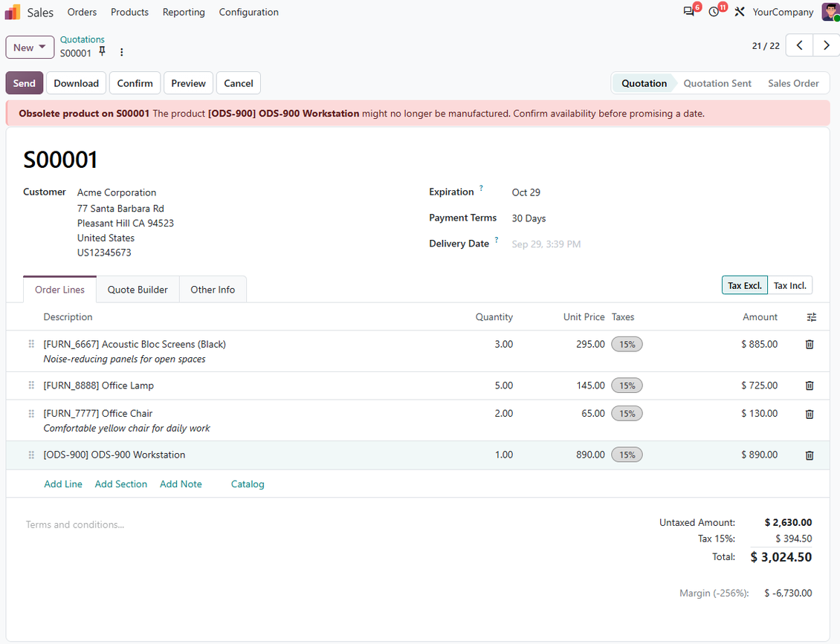Switch totals to Tax Excl.
The width and height of the screenshot is (840, 644).
(745, 285)
